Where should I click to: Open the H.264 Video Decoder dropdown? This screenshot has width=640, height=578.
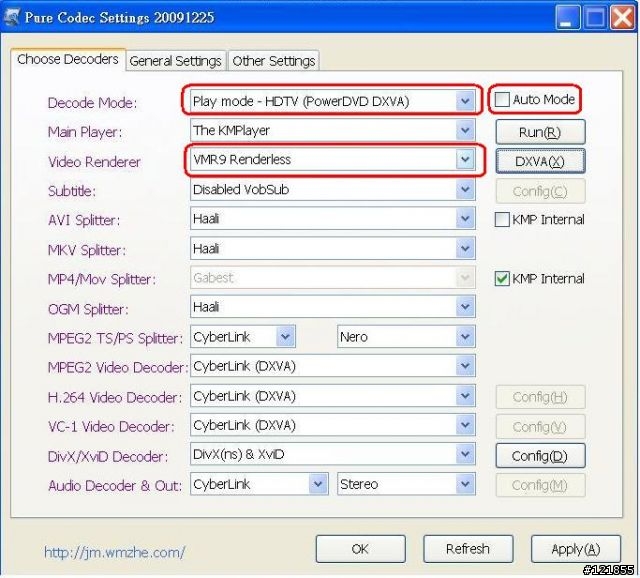point(465,396)
